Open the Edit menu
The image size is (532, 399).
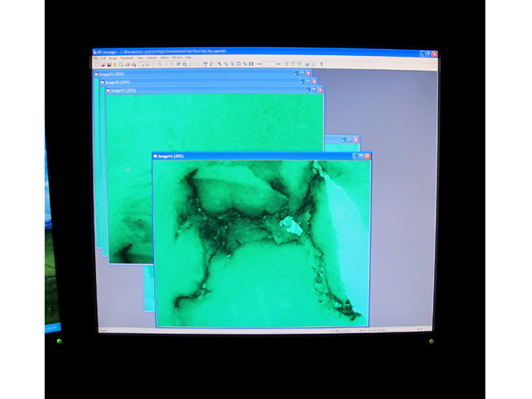pyautogui.click(x=103, y=58)
